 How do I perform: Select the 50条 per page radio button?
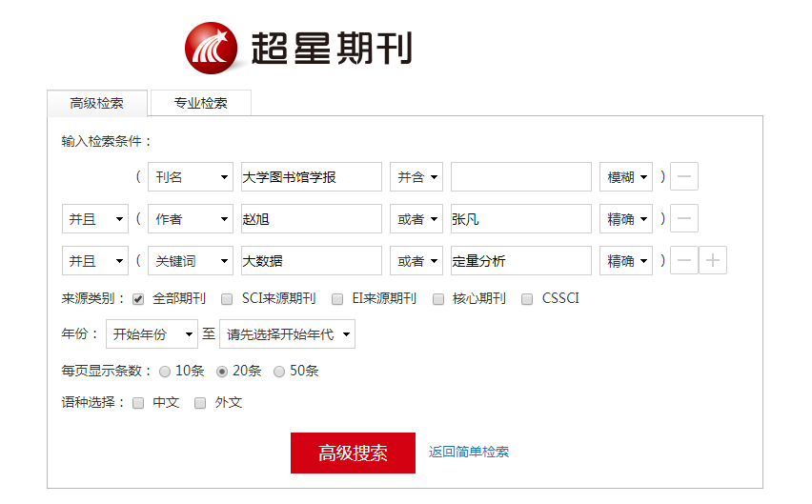279,372
